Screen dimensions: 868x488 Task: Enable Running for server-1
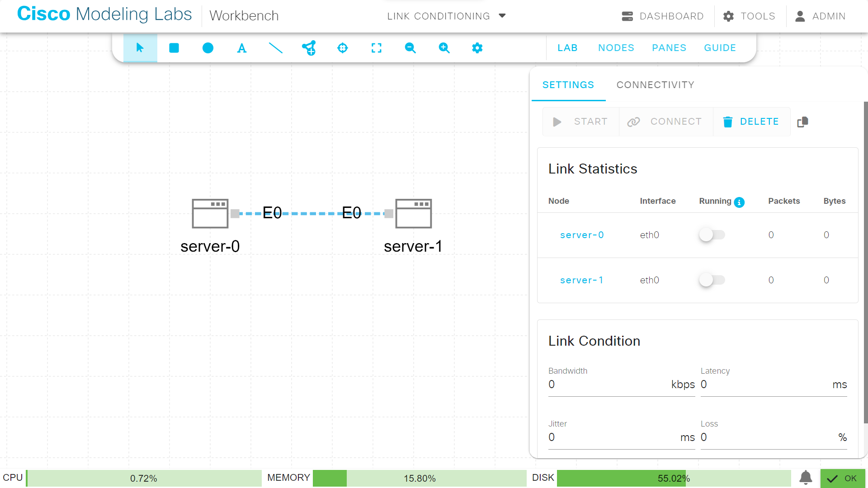tap(712, 280)
